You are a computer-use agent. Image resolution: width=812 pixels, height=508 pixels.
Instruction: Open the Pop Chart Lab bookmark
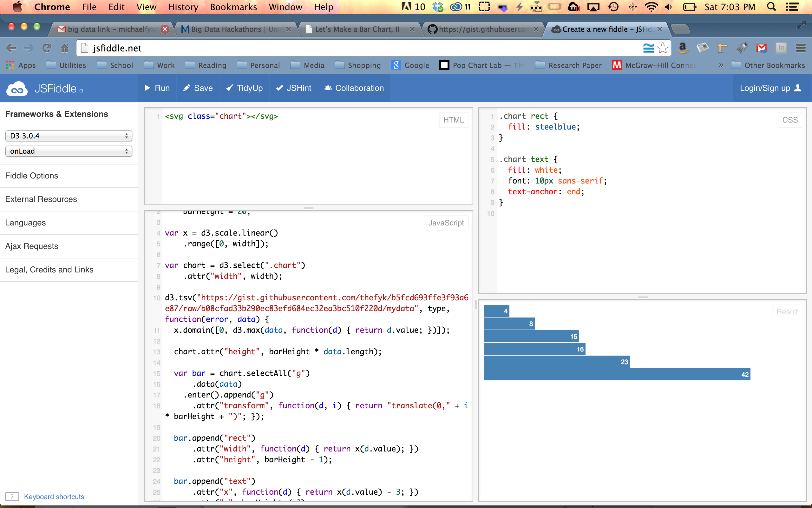pos(482,65)
